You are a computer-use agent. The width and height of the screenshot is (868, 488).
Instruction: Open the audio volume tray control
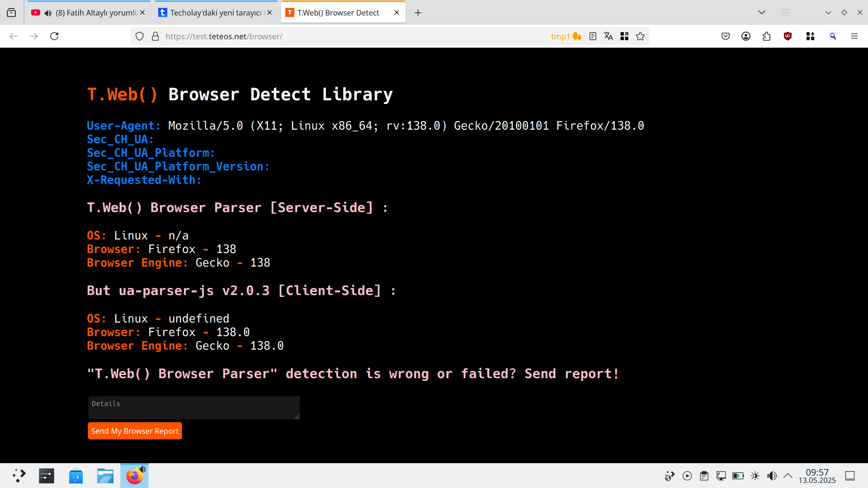772,476
